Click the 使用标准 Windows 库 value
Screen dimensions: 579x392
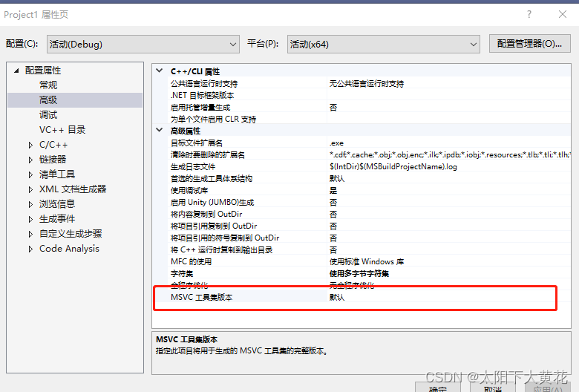pos(367,261)
